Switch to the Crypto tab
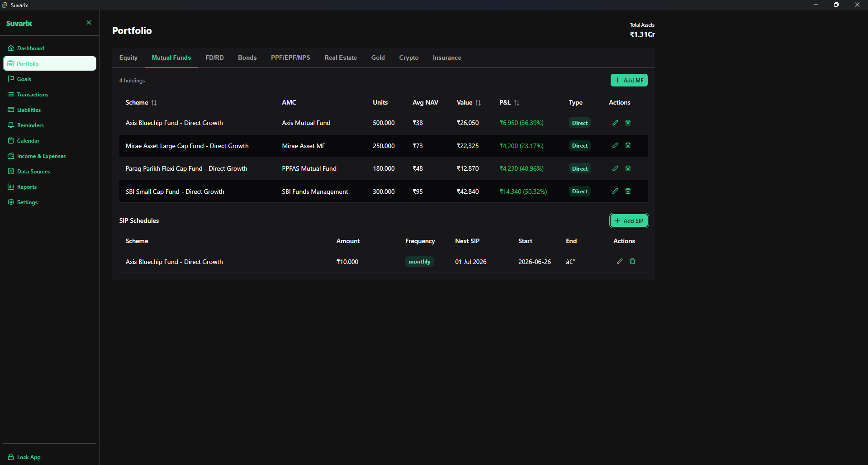This screenshot has height=465, width=868. tap(409, 58)
